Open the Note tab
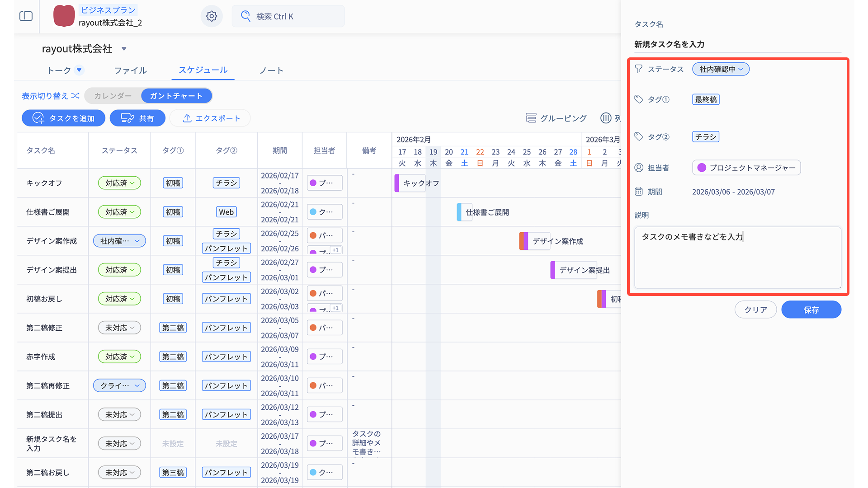Screen dimensions: 868x488 [x=271, y=70]
